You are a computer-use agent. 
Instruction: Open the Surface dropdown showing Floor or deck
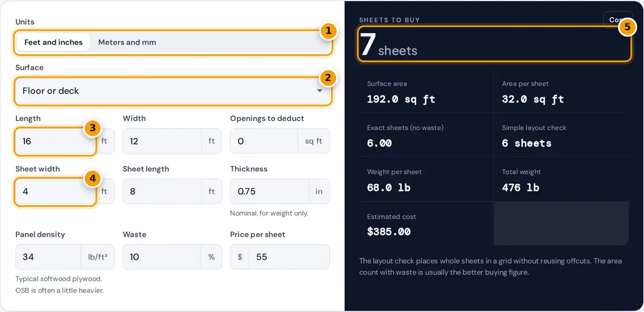pyautogui.click(x=173, y=91)
